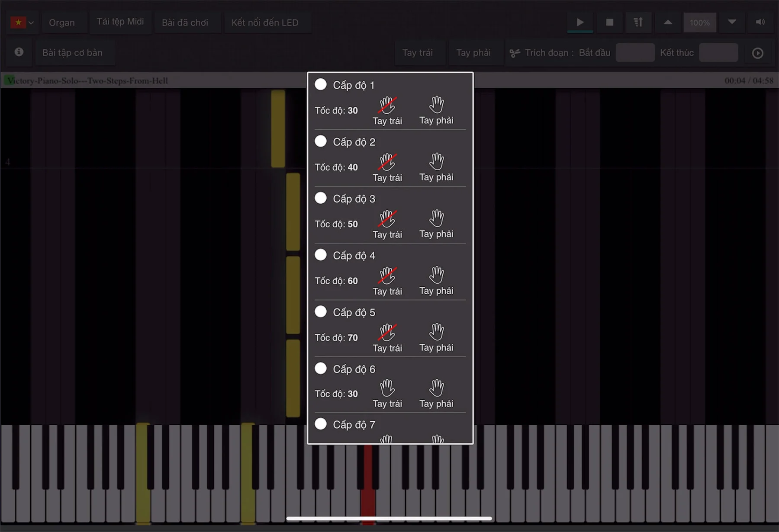Screen dimensions: 779x532
Task: Toggle the speaker volume icon
Action: tap(760, 22)
